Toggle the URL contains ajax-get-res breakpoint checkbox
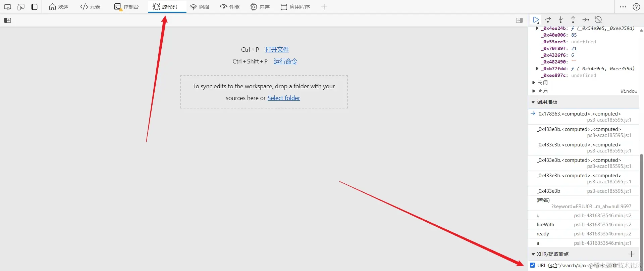The width and height of the screenshot is (644, 271). (x=532, y=265)
